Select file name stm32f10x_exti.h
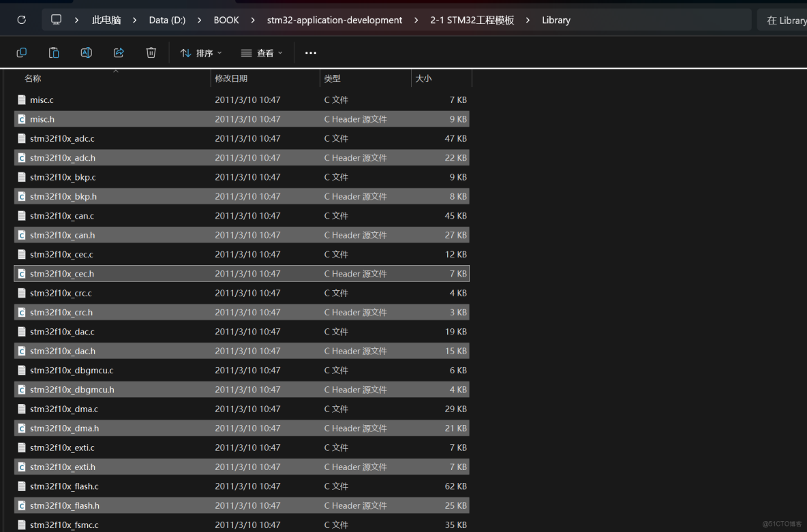Viewport: 807px width, 532px height. coord(63,467)
